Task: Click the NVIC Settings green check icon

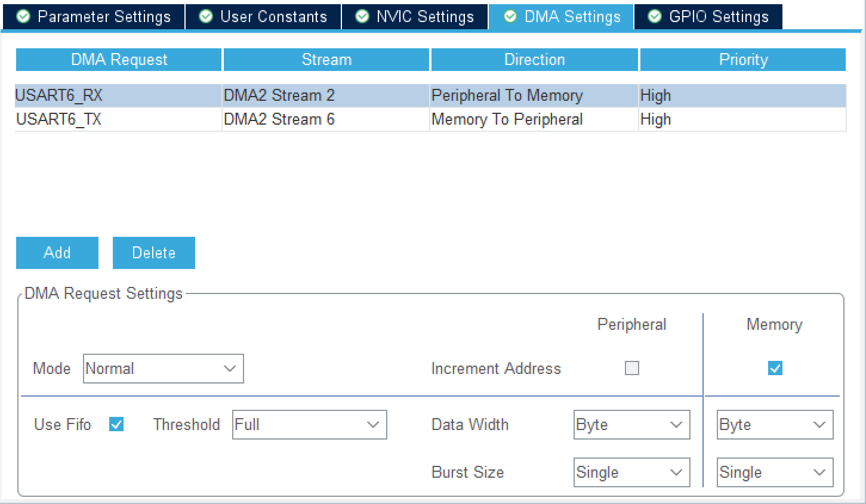Action: click(362, 17)
